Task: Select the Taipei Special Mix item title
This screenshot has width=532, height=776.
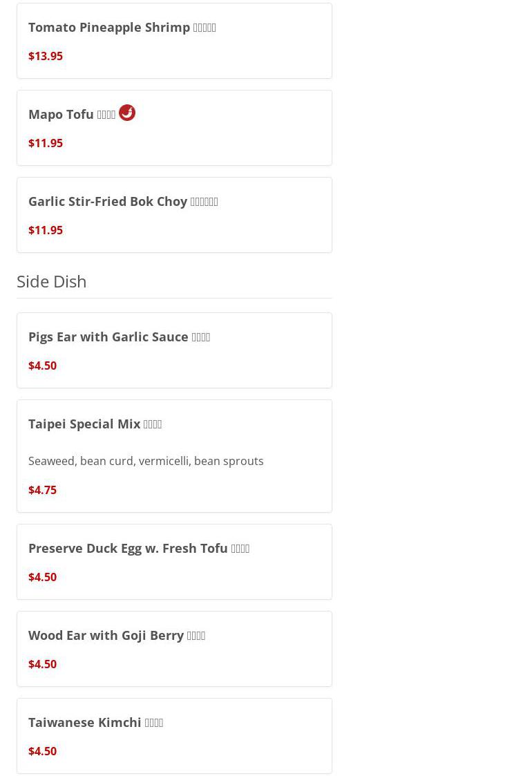Action: pos(84,424)
